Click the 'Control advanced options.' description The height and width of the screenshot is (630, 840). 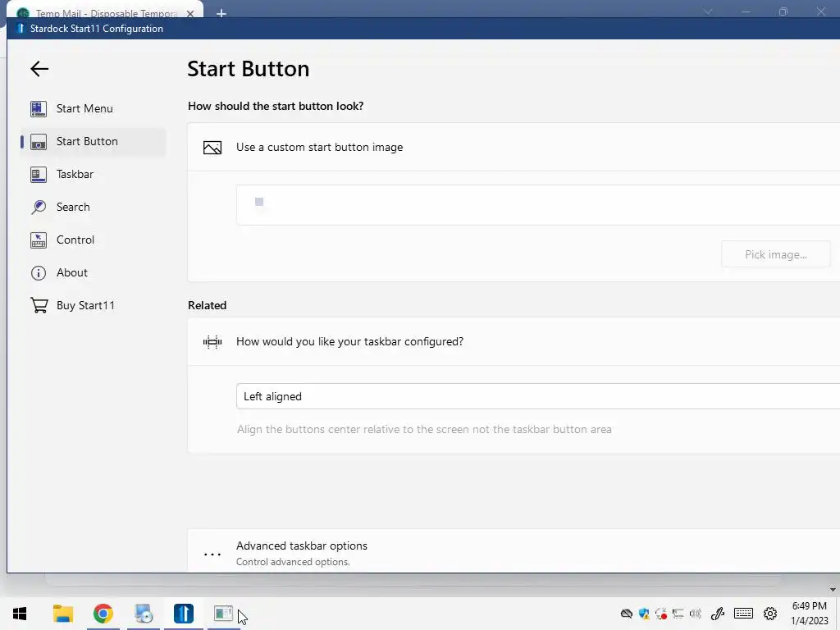pyautogui.click(x=293, y=562)
